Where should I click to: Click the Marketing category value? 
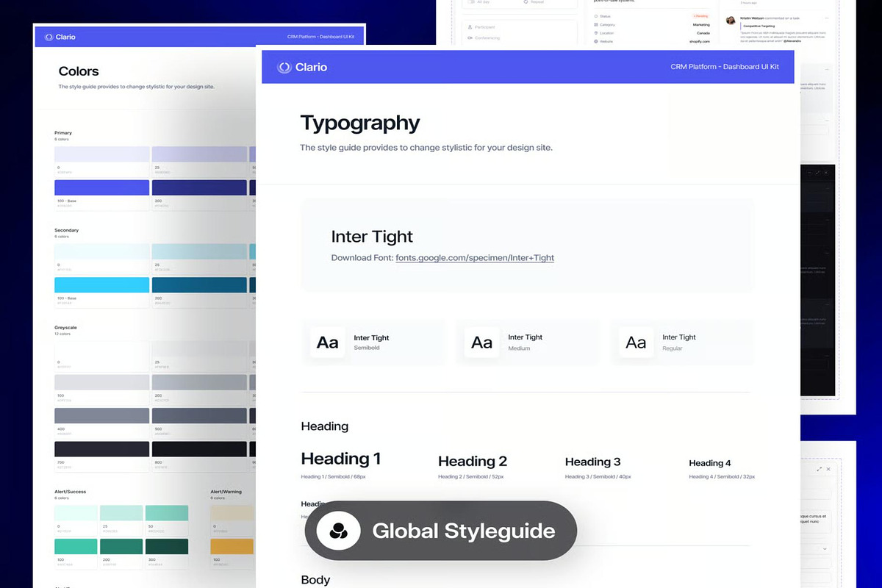click(700, 24)
